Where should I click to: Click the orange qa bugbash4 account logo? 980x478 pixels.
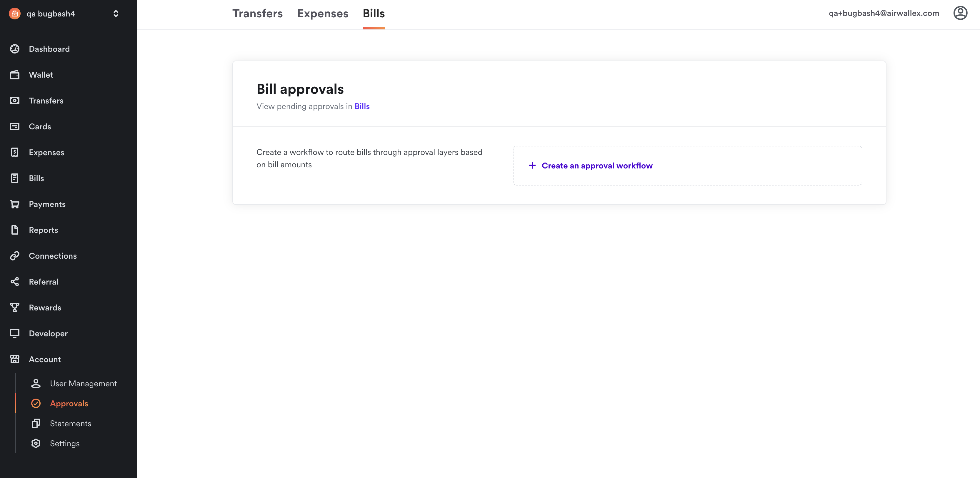(14, 14)
